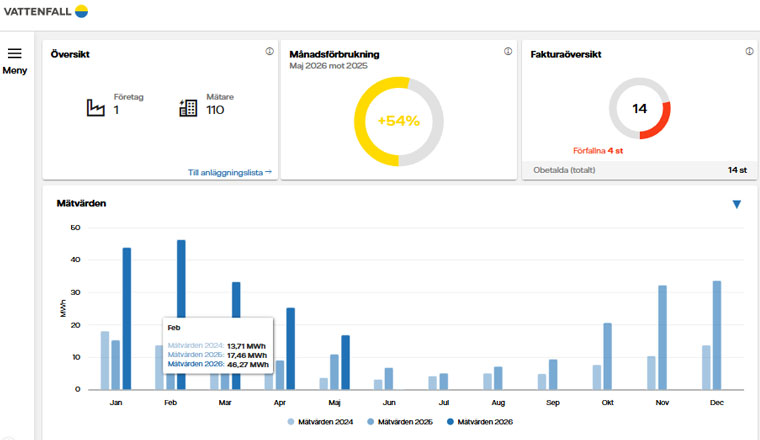Screen dimensions: 760x440
Task: Open info icon on Månadsförbrukning card
Action: 508,51
